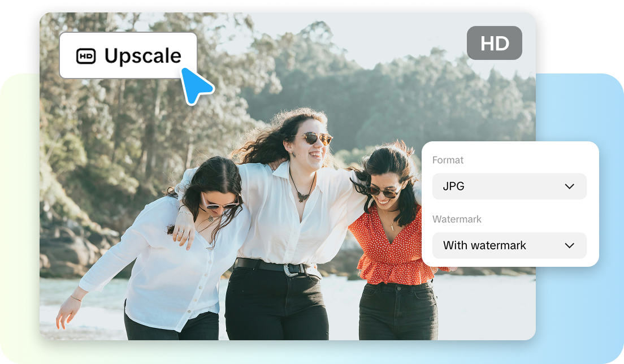Open the With watermark dropdown

point(509,245)
